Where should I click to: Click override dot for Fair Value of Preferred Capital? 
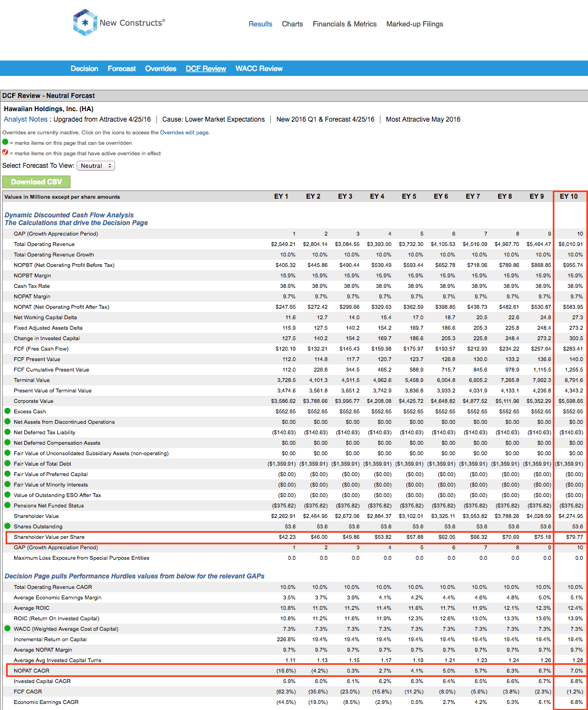pyautogui.click(x=8, y=474)
